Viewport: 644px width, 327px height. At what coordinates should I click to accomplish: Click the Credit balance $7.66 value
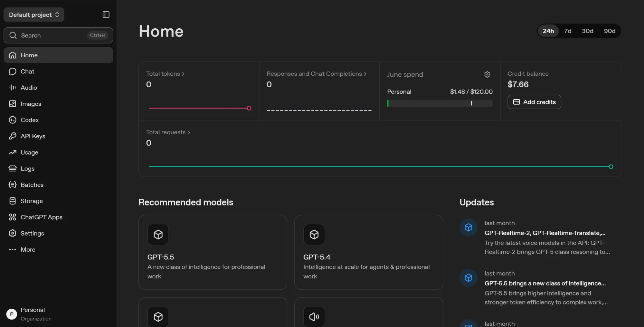click(518, 84)
